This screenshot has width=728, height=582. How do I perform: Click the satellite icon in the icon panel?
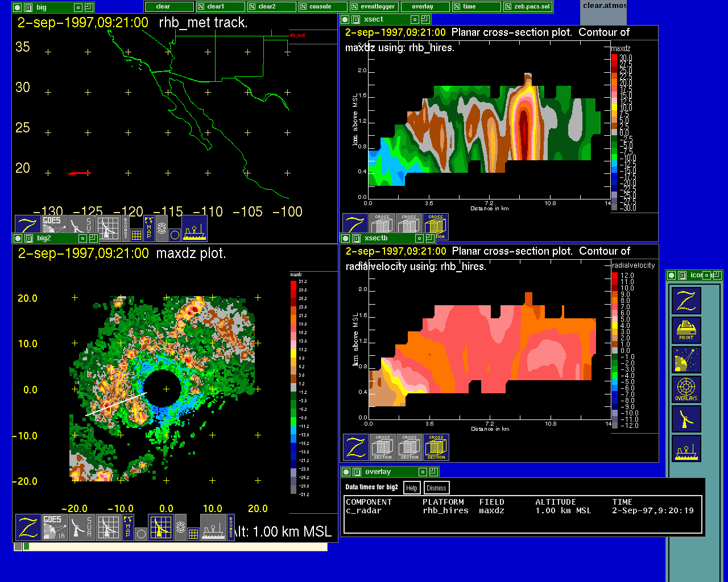pos(686,360)
